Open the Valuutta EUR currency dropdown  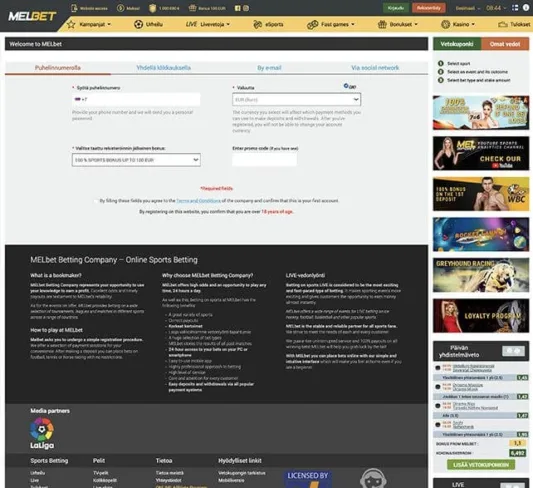pyautogui.click(x=296, y=100)
